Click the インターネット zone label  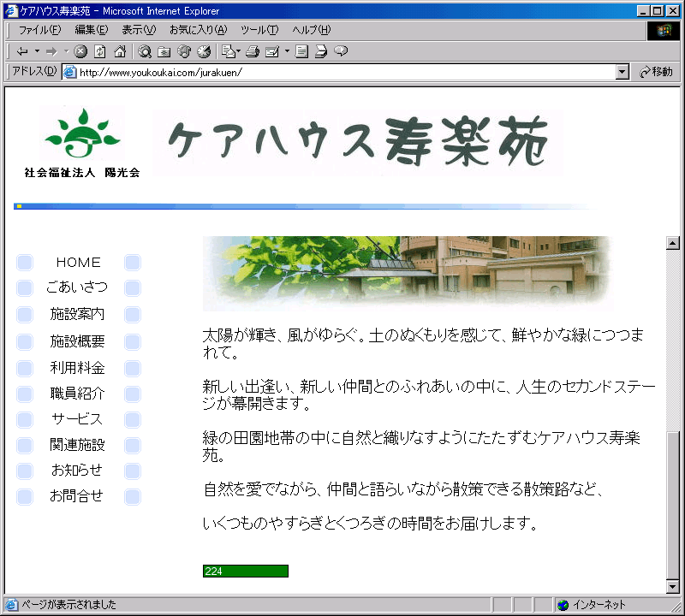599,605
